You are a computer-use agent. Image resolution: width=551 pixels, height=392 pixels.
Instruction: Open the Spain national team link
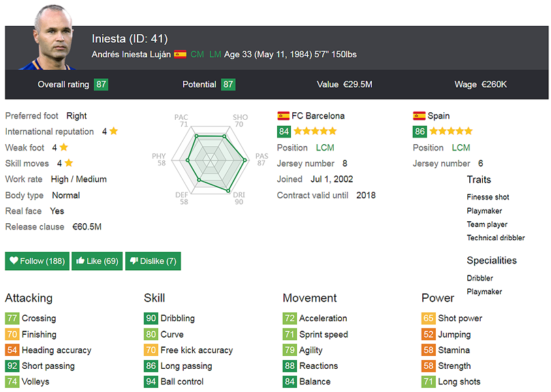(439, 116)
